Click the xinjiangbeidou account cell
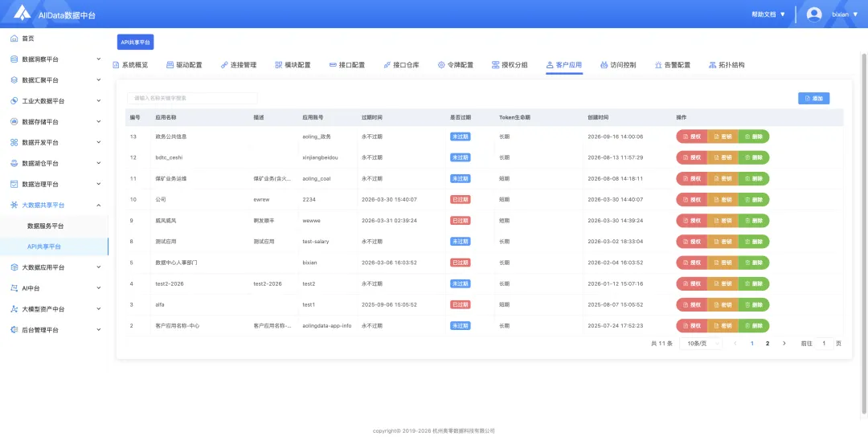The height and width of the screenshot is (440, 868). pyautogui.click(x=320, y=157)
